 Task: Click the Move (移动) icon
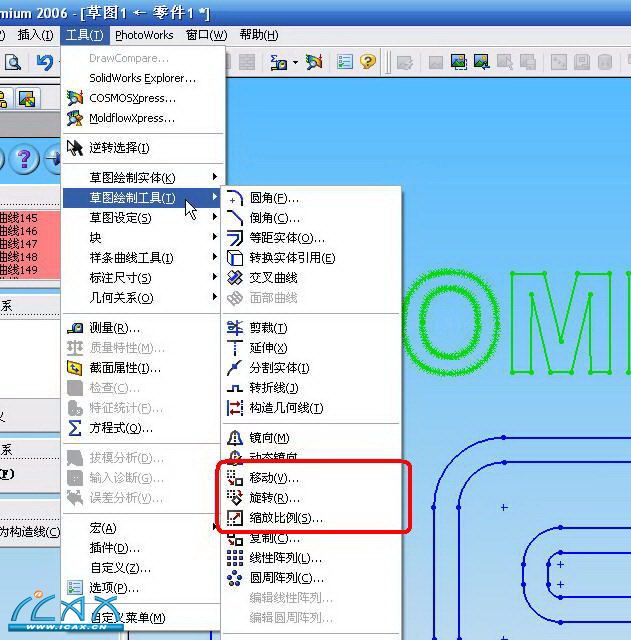click(235, 478)
